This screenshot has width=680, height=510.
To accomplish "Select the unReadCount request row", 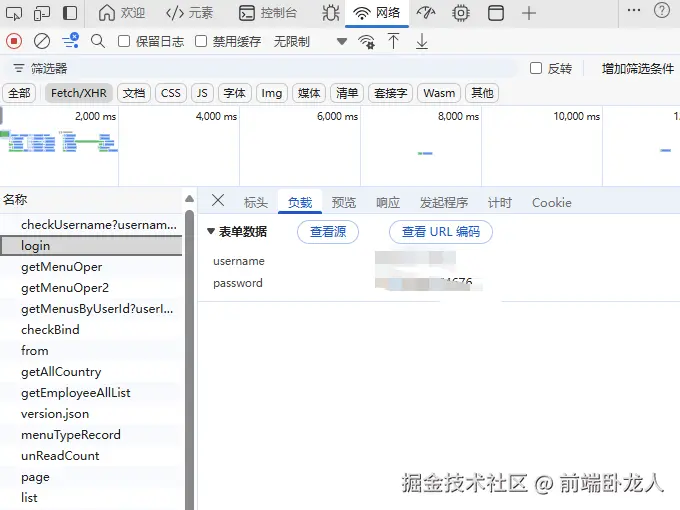I will tap(91, 456).
